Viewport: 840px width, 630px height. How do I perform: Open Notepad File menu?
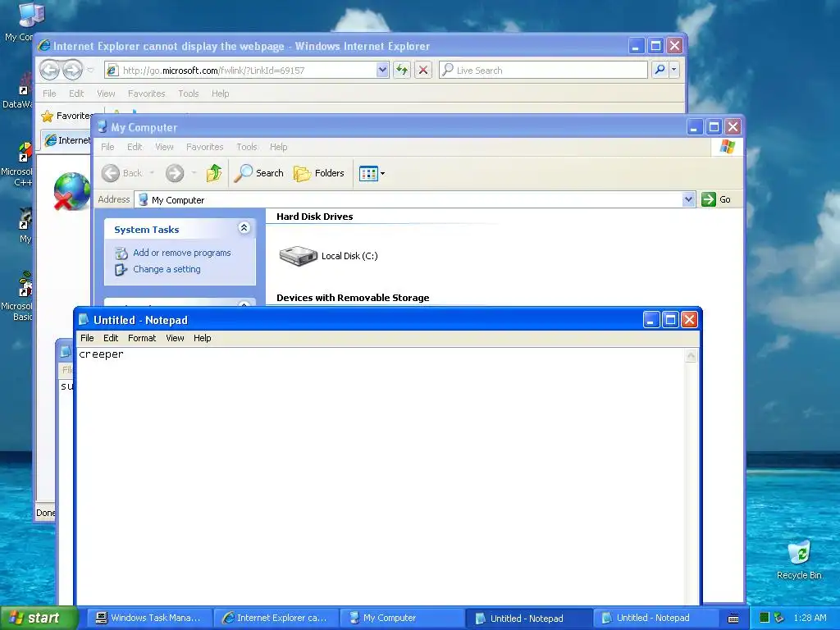tap(87, 338)
